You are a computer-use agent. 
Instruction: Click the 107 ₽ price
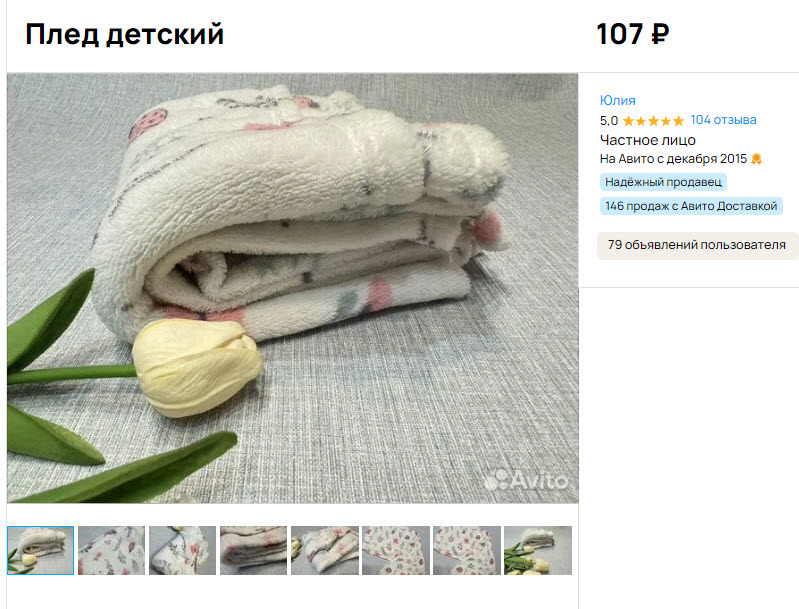[x=632, y=34]
